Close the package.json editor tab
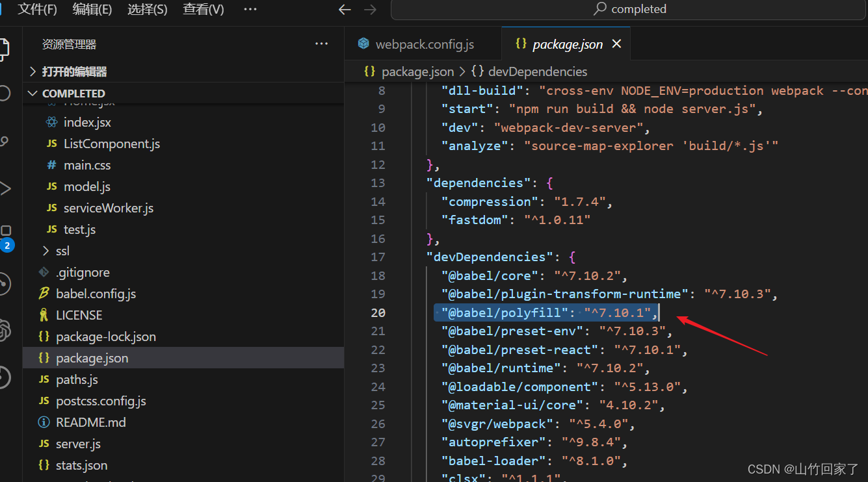 (616, 44)
